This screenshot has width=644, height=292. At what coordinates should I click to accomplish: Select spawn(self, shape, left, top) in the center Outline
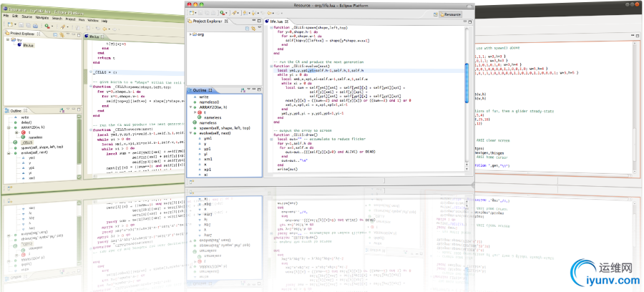tap(225, 128)
